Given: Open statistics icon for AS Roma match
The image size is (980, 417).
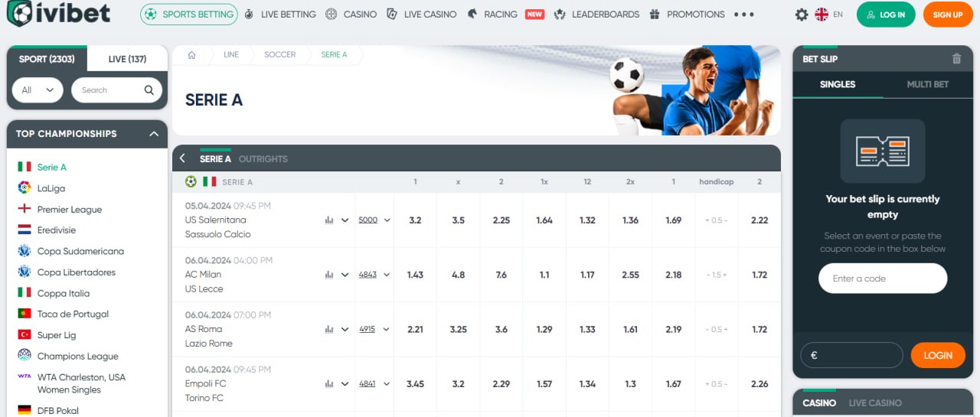Looking at the screenshot, I should (329, 330).
